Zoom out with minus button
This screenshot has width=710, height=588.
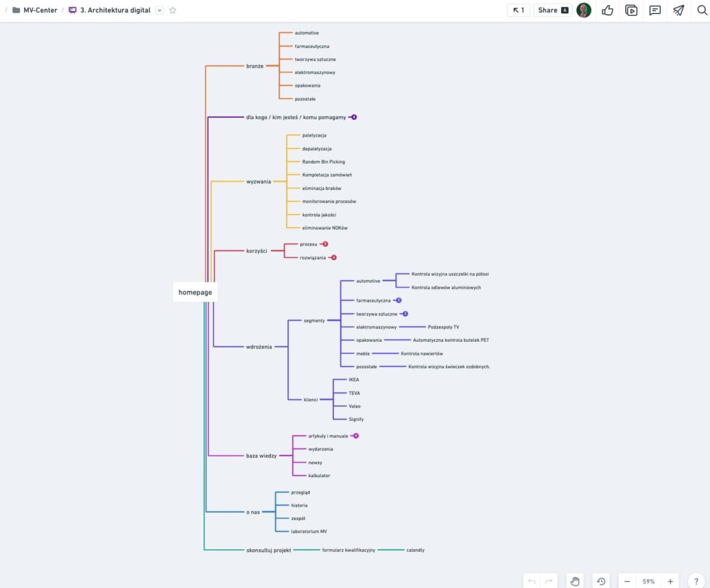point(627,581)
